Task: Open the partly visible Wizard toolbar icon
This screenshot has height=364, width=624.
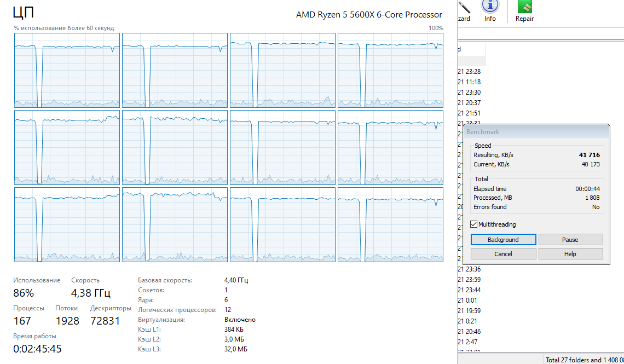Action: [x=464, y=11]
